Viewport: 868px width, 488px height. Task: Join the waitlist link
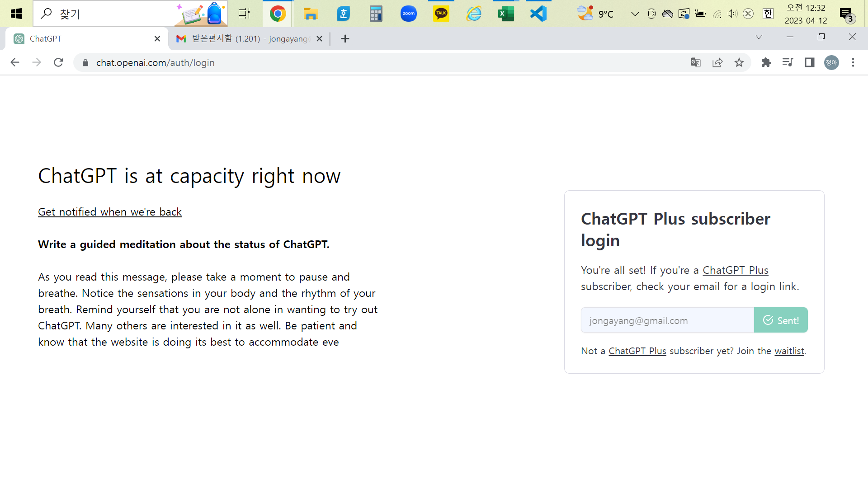tap(789, 351)
